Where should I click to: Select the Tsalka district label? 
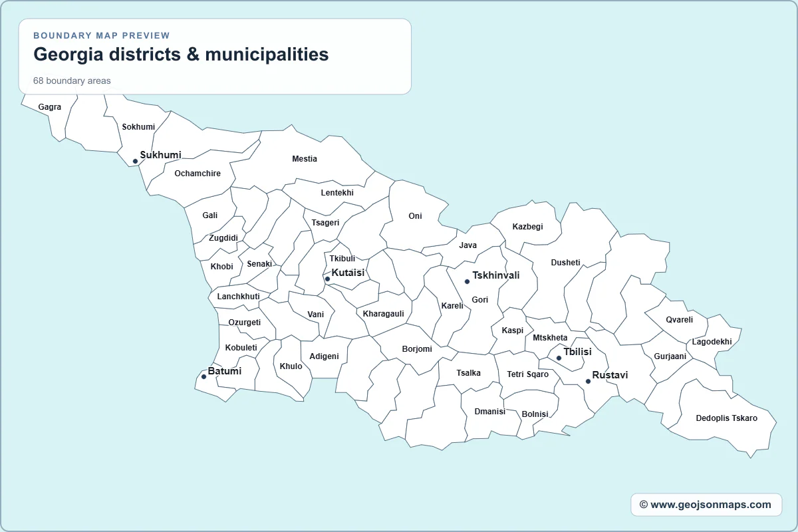[469, 373]
